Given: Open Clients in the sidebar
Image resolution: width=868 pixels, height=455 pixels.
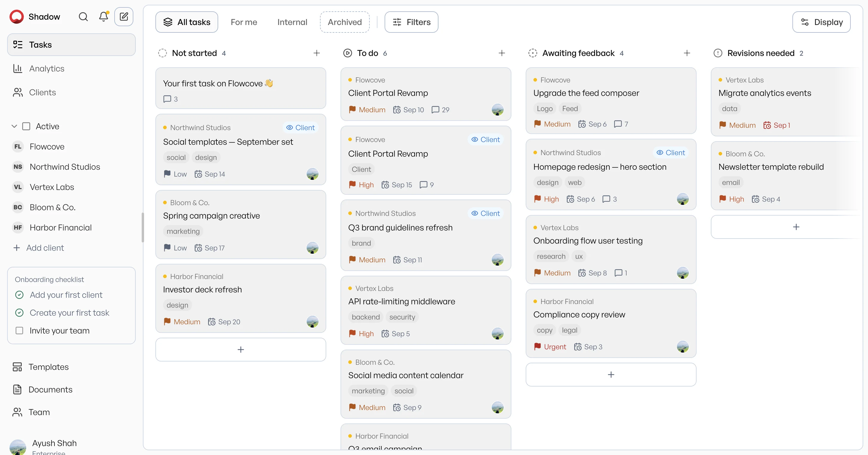Looking at the screenshot, I should [x=71, y=92].
